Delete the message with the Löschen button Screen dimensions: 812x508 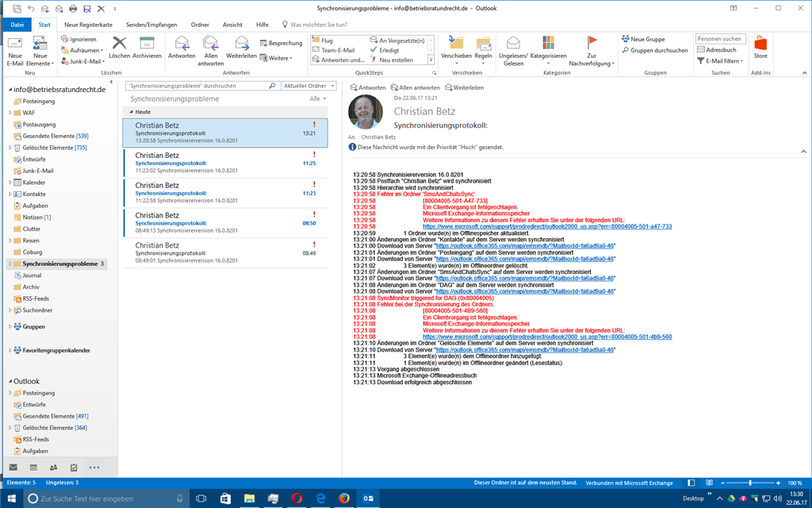[x=119, y=48]
